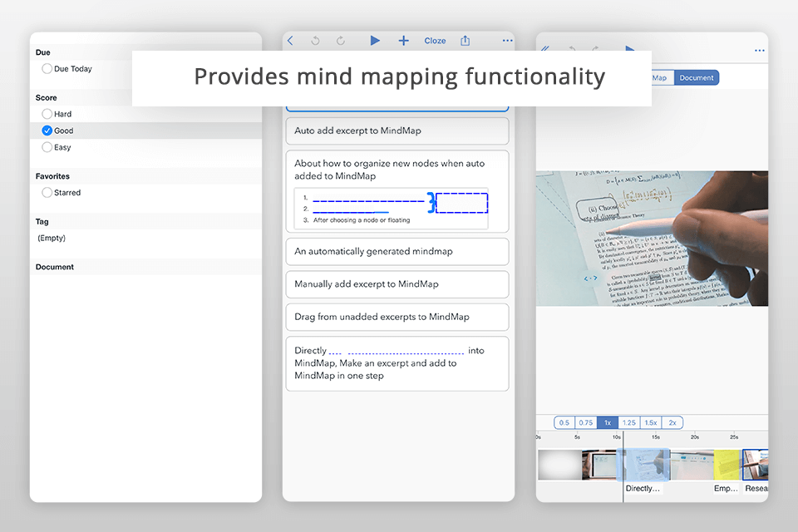
Task: Click the timeline playhead marker
Action: tap(623, 465)
